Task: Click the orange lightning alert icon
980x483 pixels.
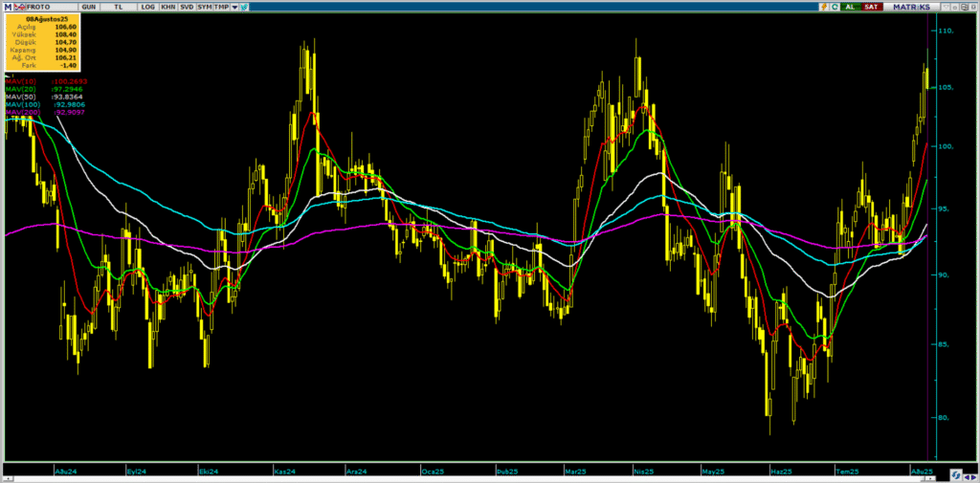Action: [822, 7]
